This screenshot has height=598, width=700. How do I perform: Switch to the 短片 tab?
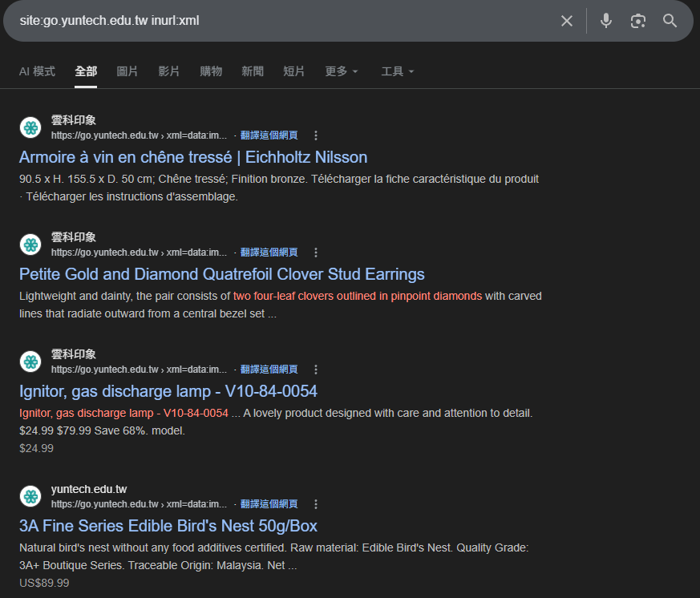coord(293,71)
